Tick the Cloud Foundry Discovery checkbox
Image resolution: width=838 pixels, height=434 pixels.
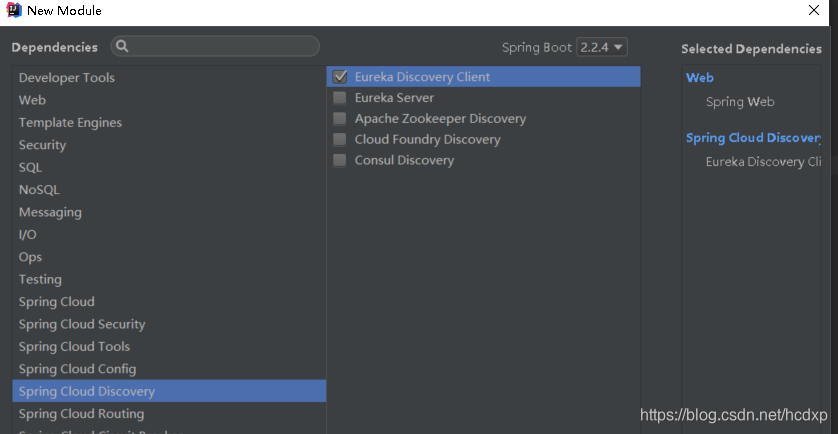(340, 140)
